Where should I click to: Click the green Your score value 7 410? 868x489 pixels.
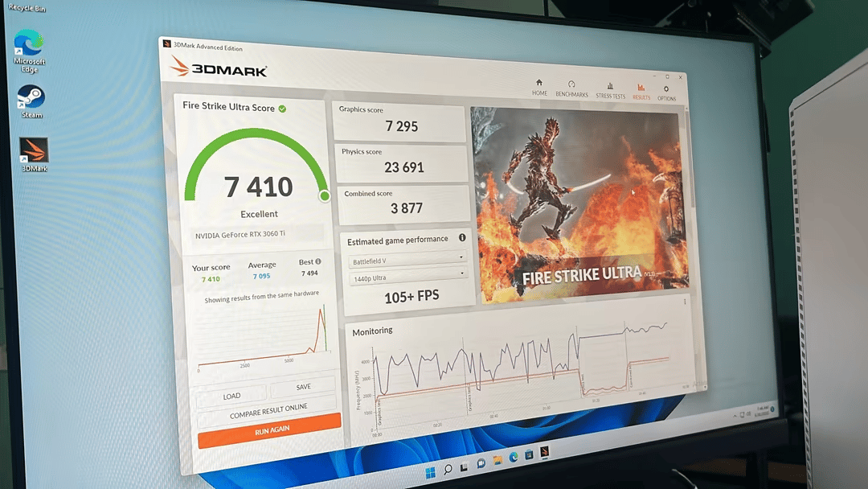(211, 279)
